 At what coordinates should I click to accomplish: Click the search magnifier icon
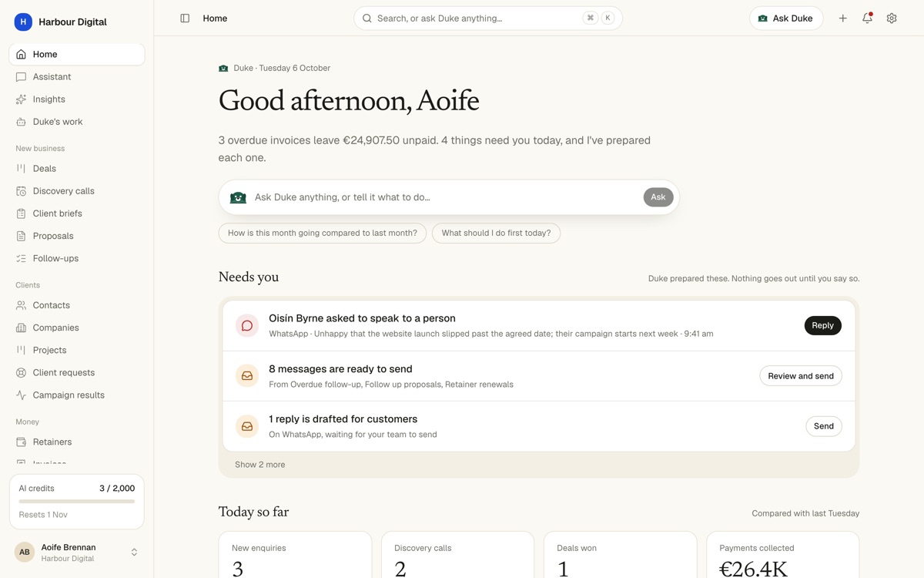pyautogui.click(x=367, y=18)
